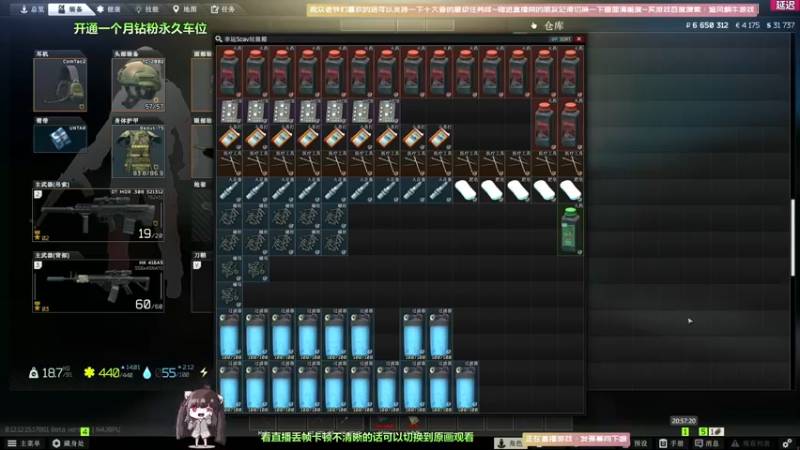Click the energy lightning bolt indicator
This screenshot has width=800, height=450.
(x=204, y=372)
